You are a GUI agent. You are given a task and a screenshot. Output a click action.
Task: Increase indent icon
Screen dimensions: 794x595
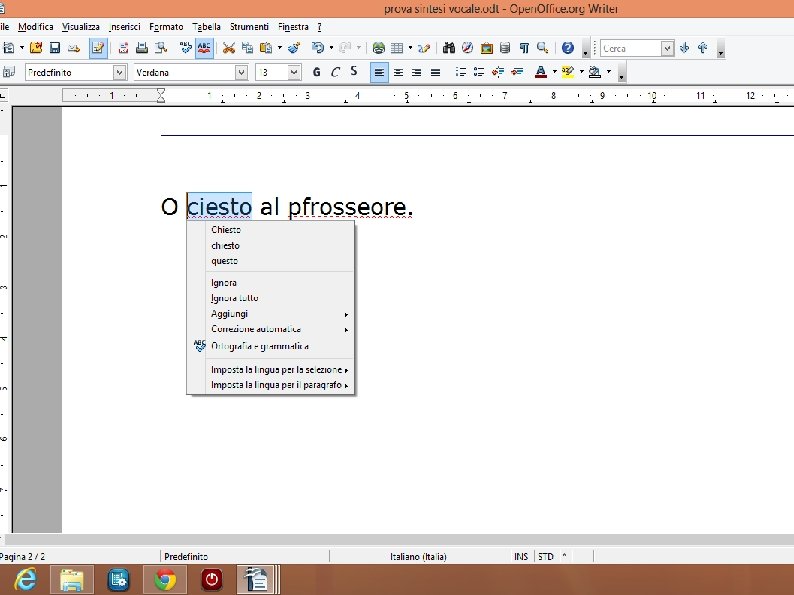(517, 72)
